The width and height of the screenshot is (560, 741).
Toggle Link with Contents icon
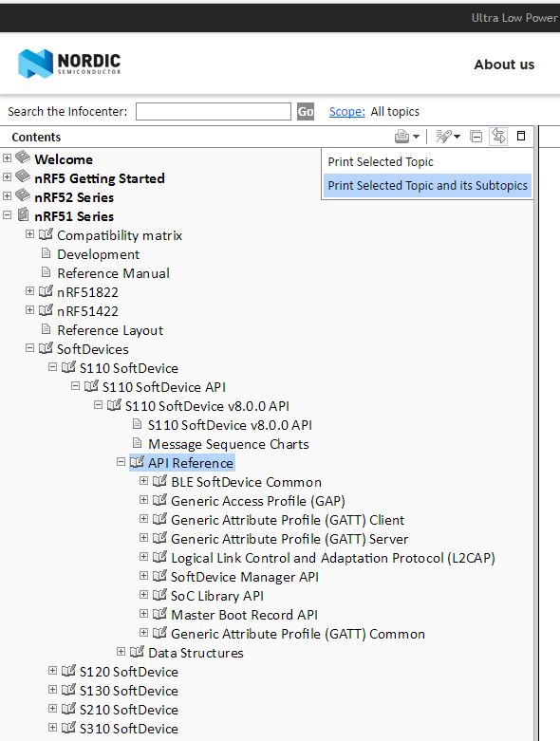pyautogui.click(x=498, y=137)
